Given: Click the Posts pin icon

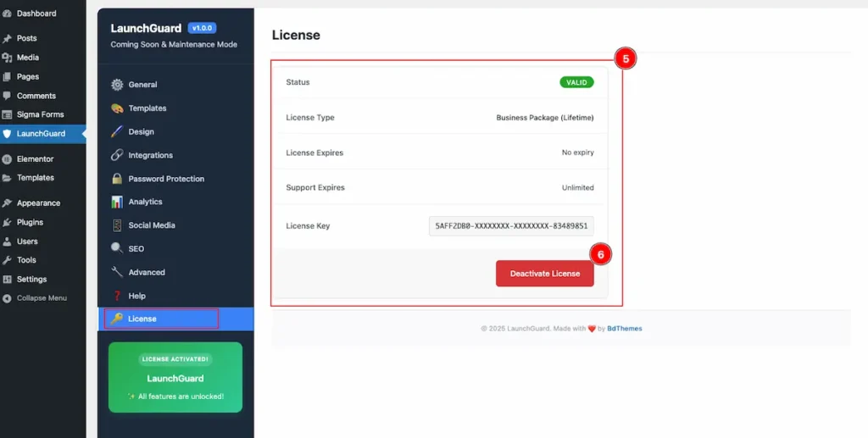Looking at the screenshot, I should click(7, 39).
